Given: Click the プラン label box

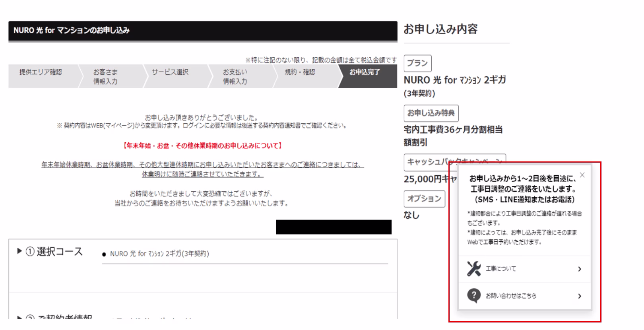Looking at the screenshot, I should 417,63.
